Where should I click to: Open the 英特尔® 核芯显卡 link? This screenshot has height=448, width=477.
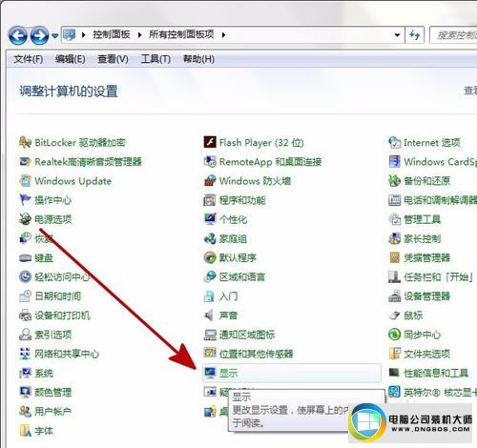[441, 392]
